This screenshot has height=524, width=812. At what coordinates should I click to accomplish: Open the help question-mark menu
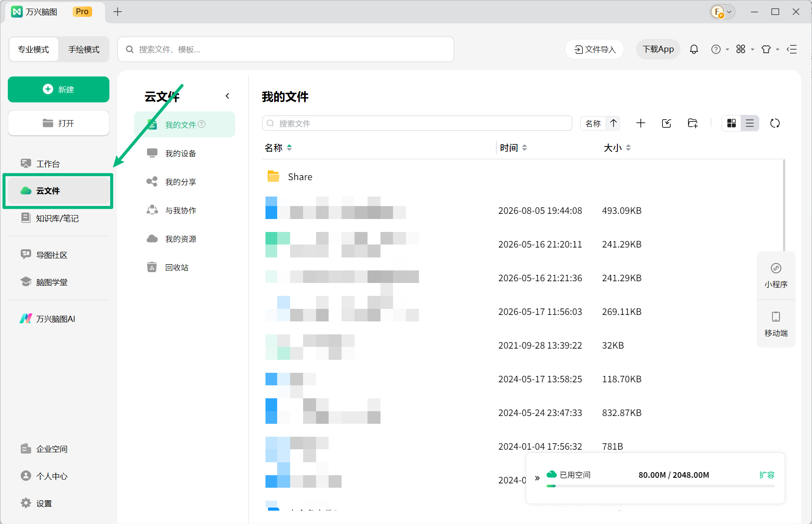[x=719, y=49]
